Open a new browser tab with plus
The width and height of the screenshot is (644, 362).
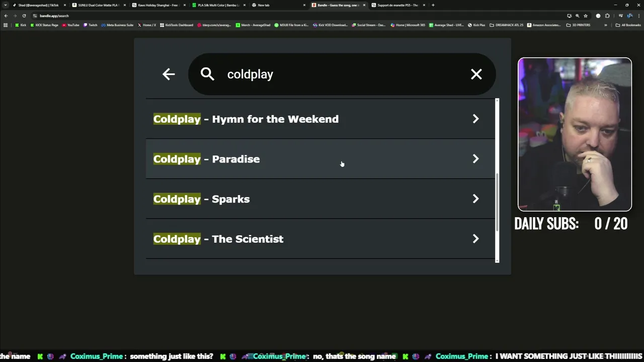(433, 5)
